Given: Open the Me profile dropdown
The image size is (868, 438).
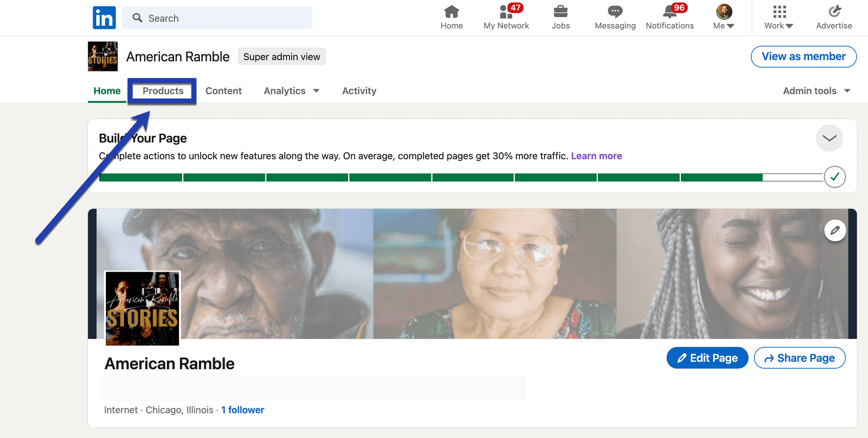Looking at the screenshot, I should coord(723,18).
